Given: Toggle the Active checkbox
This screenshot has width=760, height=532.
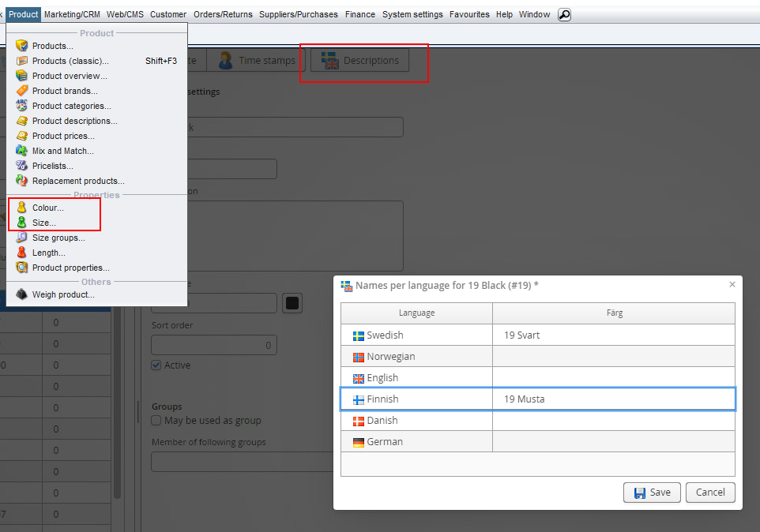Looking at the screenshot, I should [x=156, y=365].
